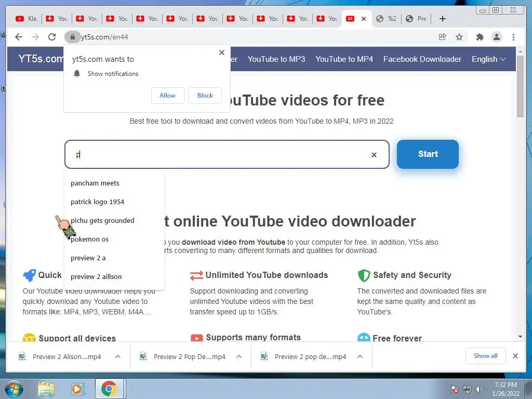The width and height of the screenshot is (532, 399).
Task: Click the browser forward arrow
Action: 35,37
